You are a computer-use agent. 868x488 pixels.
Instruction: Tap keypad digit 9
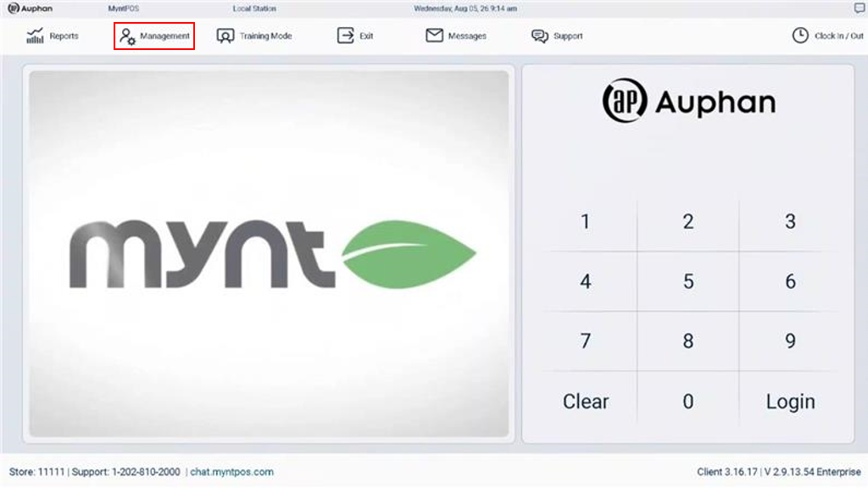(x=791, y=341)
